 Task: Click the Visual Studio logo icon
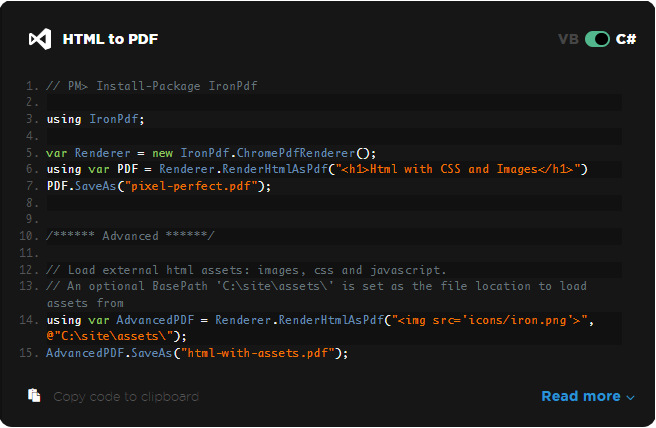coord(40,39)
